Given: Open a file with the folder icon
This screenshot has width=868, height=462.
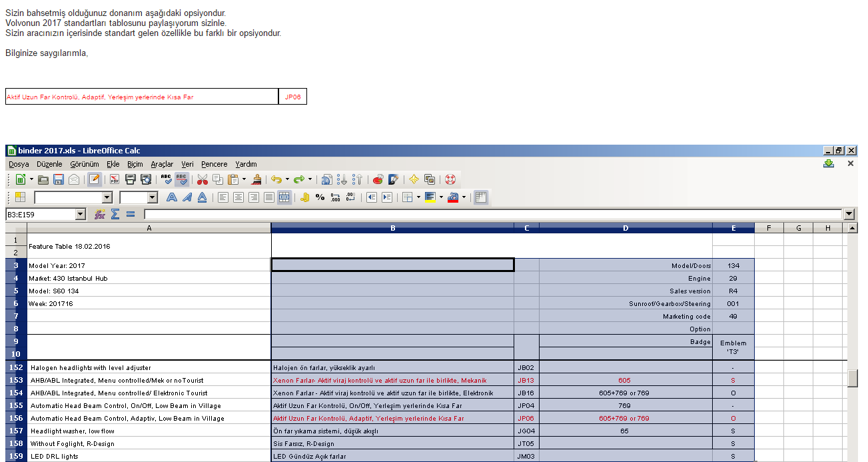Looking at the screenshot, I should [x=43, y=179].
